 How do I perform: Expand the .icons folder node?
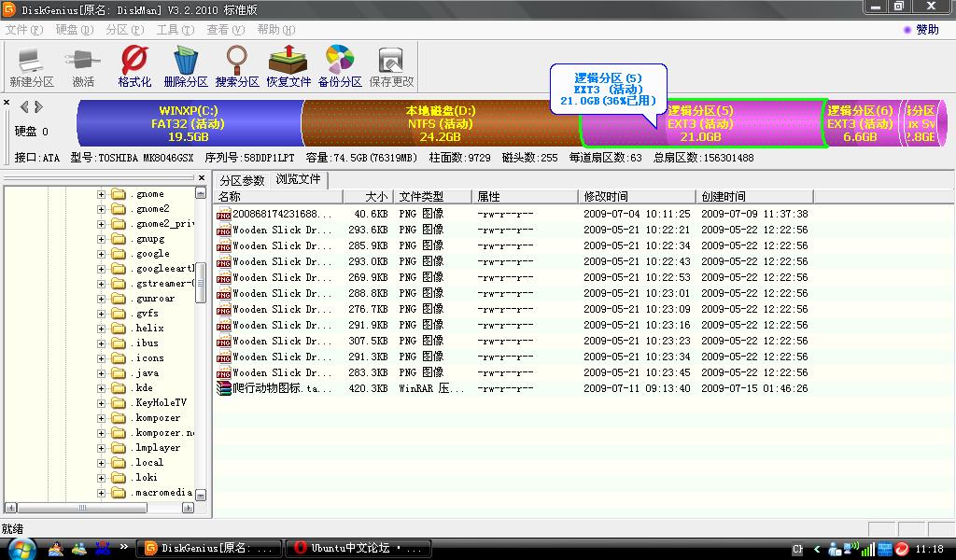pos(101,358)
